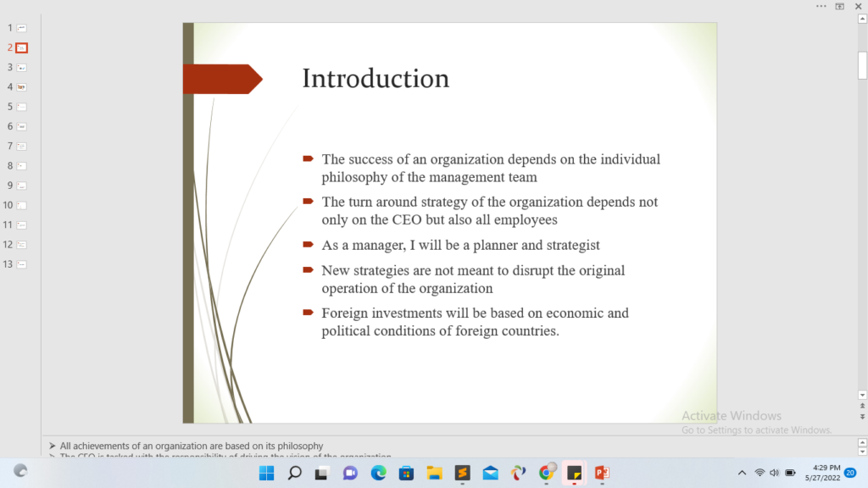This screenshot has height=488, width=868.
Task: Open the Sublime Text taskbar icon
Action: click(x=462, y=473)
